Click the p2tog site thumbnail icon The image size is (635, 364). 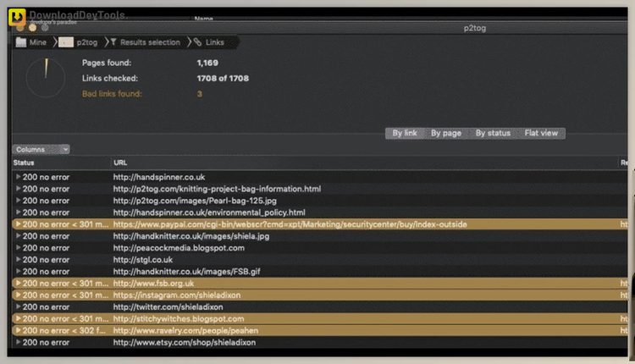(65, 42)
